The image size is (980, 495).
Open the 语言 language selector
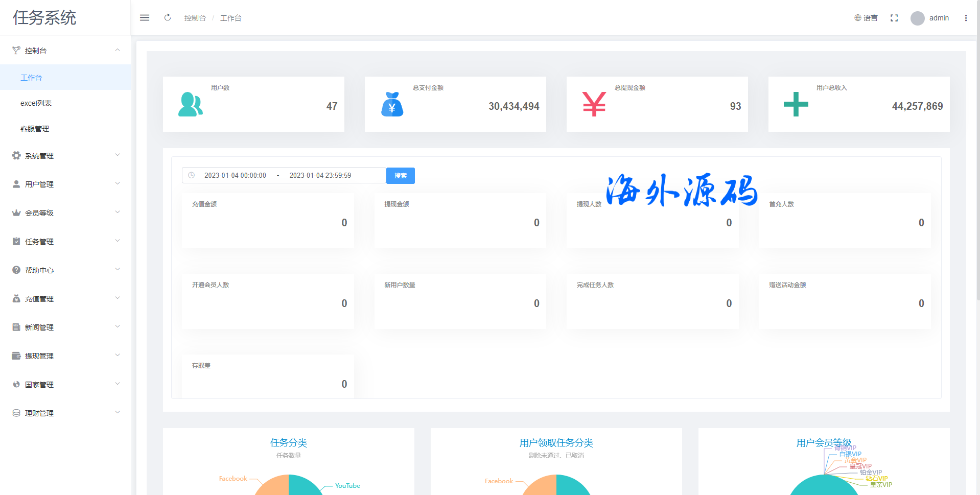(866, 18)
